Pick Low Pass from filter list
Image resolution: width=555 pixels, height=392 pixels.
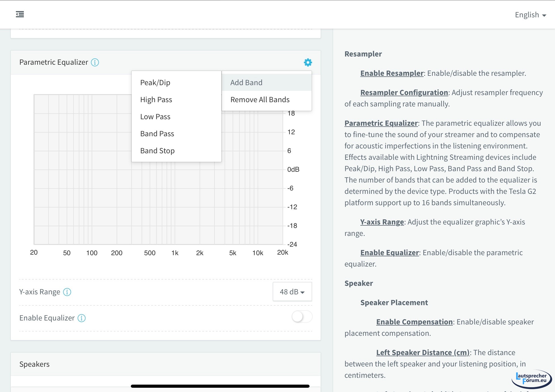coord(155,117)
